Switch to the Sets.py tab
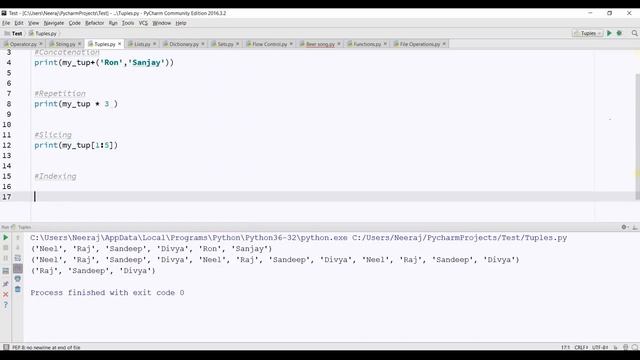 [x=224, y=44]
